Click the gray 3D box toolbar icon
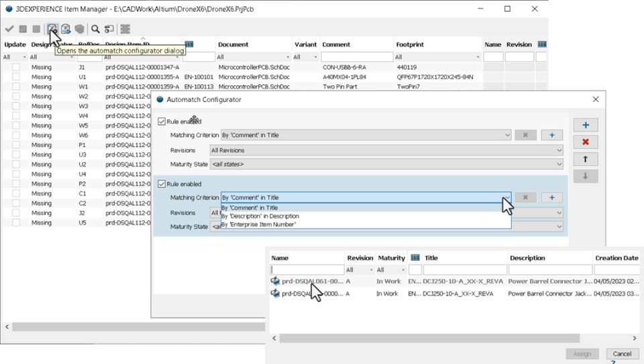The width and height of the screenshot is (644, 364). coord(79,29)
